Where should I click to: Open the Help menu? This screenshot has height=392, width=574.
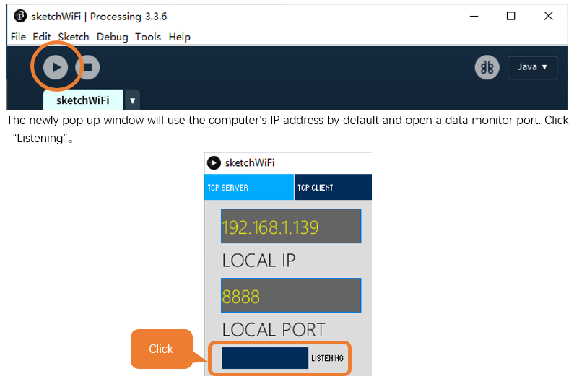coord(179,37)
